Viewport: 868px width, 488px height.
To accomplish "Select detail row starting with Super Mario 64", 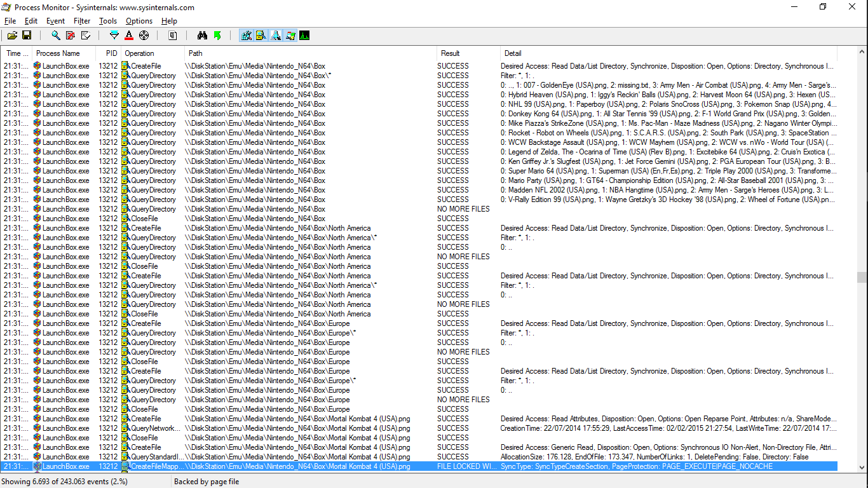I will tap(668, 171).
